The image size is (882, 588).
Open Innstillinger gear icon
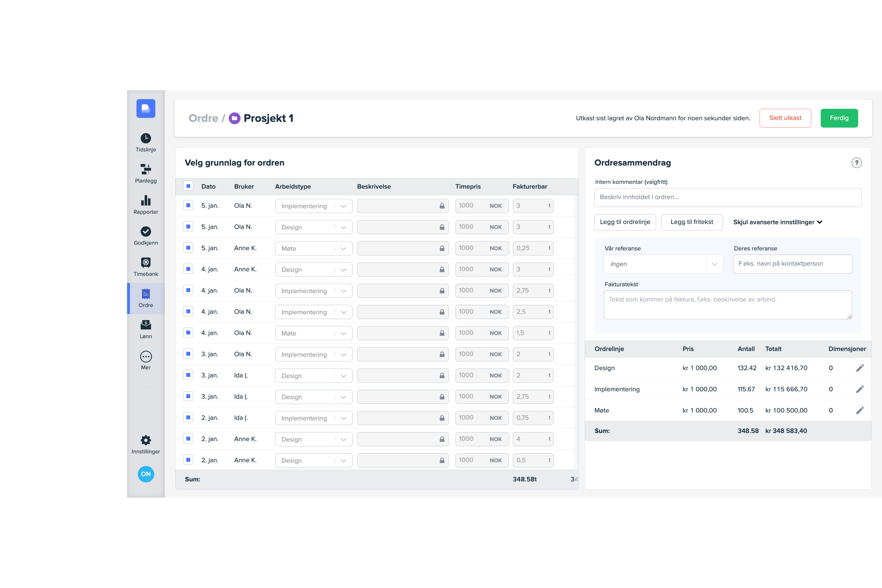pos(146,440)
